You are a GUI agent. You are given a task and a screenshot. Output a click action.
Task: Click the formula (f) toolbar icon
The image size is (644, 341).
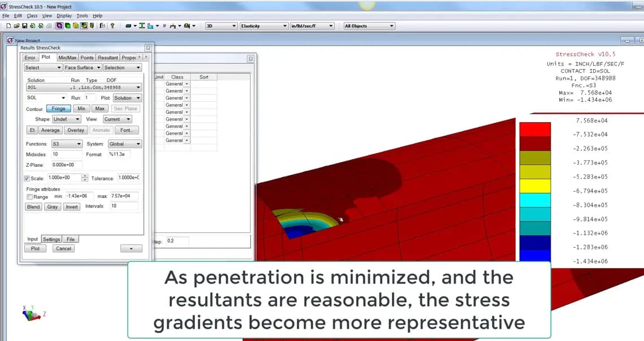click(102, 25)
